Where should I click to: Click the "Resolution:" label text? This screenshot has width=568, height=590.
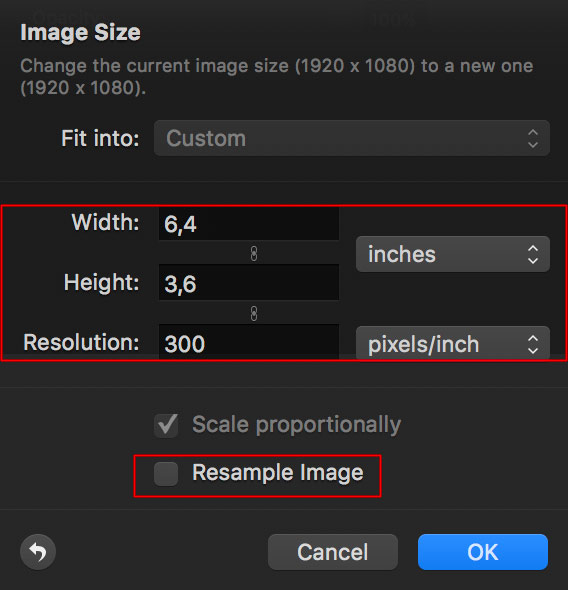point(81,342)
